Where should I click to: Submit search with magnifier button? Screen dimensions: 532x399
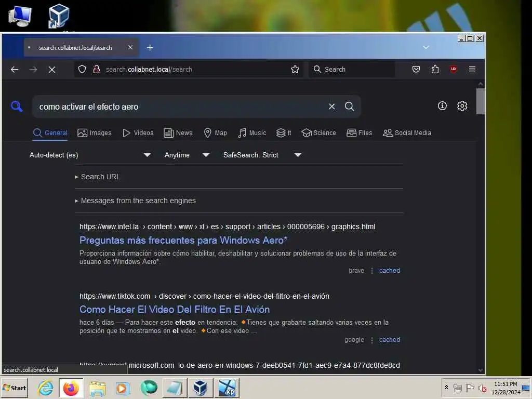coord(350,107)
